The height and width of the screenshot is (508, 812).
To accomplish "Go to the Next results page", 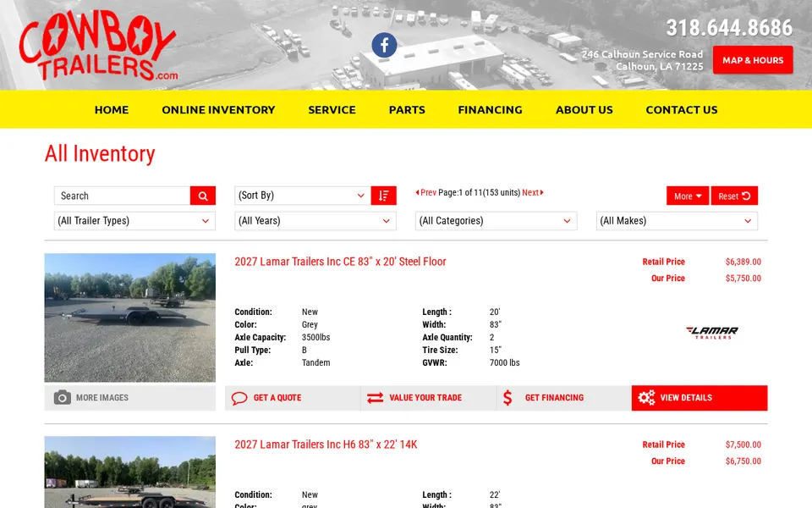I will click(532, 192).
